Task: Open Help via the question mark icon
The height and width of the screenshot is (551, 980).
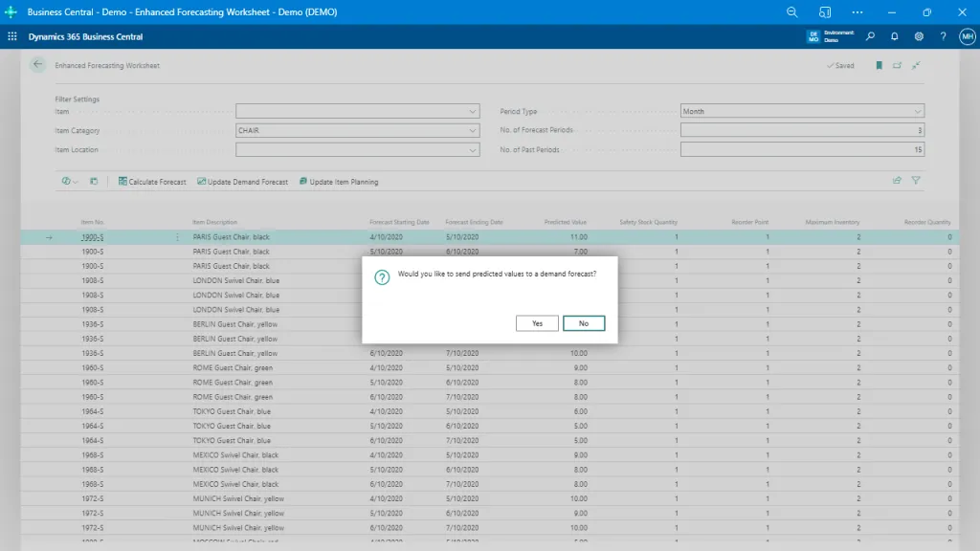Action: pyautogui.click(x=942, y=35)
